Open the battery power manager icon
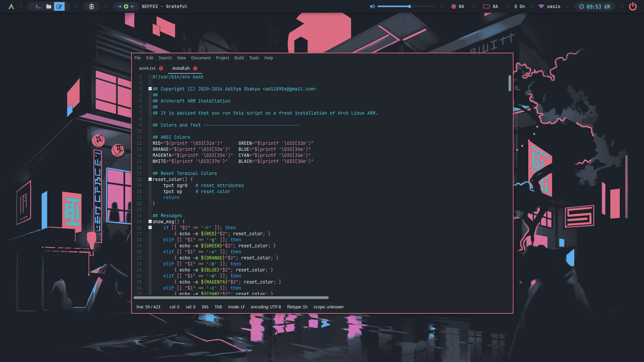This screenshot has height=362, width=644. 91,6
